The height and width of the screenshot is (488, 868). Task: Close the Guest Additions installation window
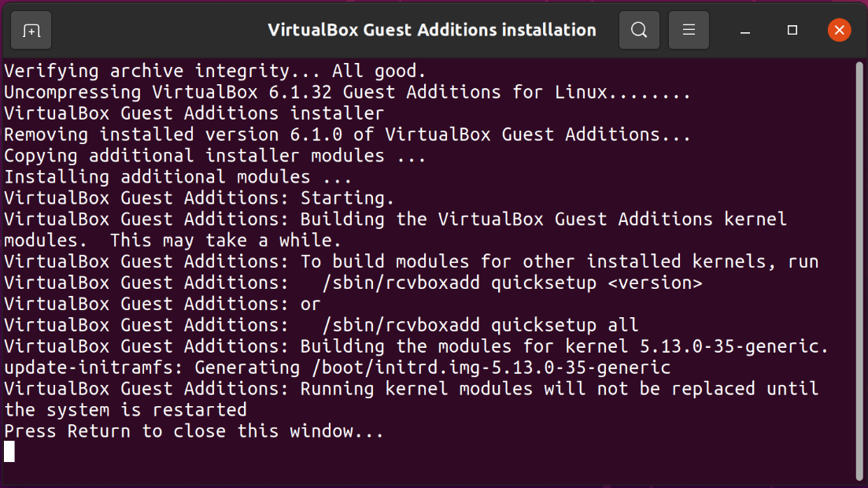[839, 31]
